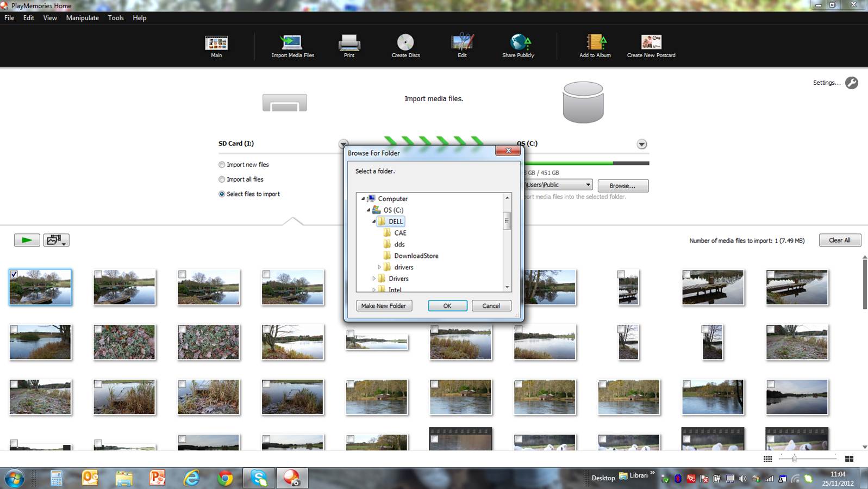Check the third photo's checkbox in first row

pos(183,275)
